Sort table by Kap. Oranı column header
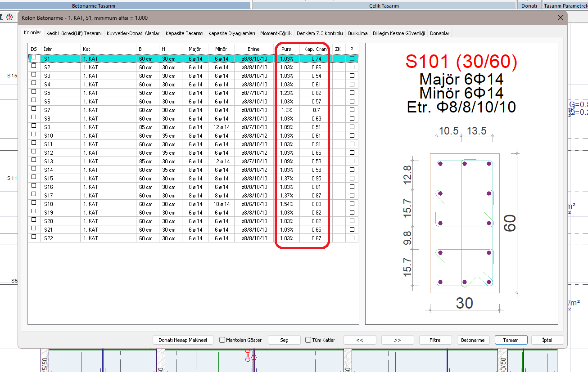Viewport: 588px width, 372px height. [316, 49]
